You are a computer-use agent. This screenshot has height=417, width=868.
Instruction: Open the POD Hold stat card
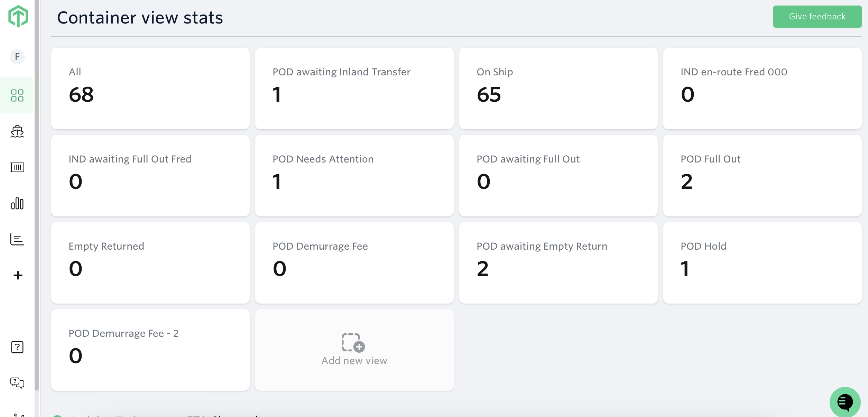(762, 263)
